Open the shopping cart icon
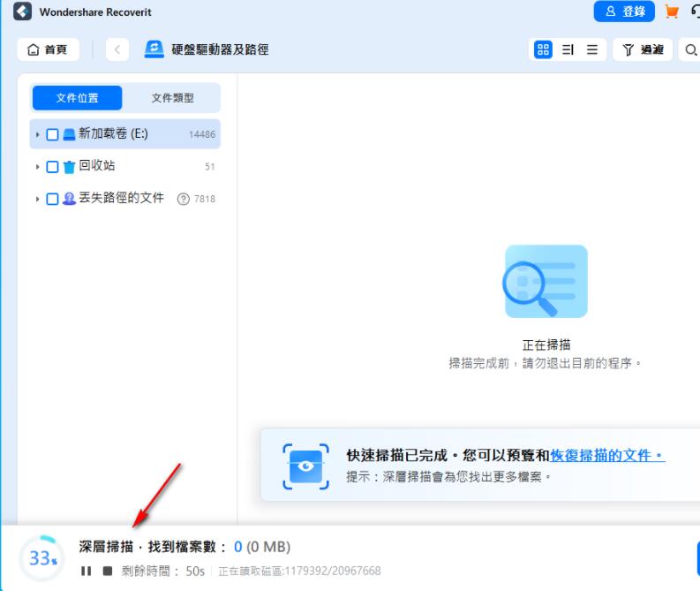Viewport: 700px width, 591px height. click(672, 11)
